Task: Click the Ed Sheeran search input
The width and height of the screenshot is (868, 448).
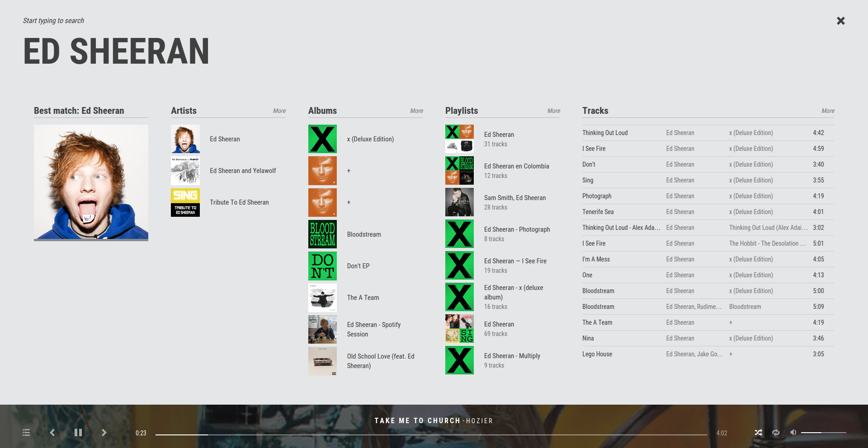Action: click(x=116, y=51)
